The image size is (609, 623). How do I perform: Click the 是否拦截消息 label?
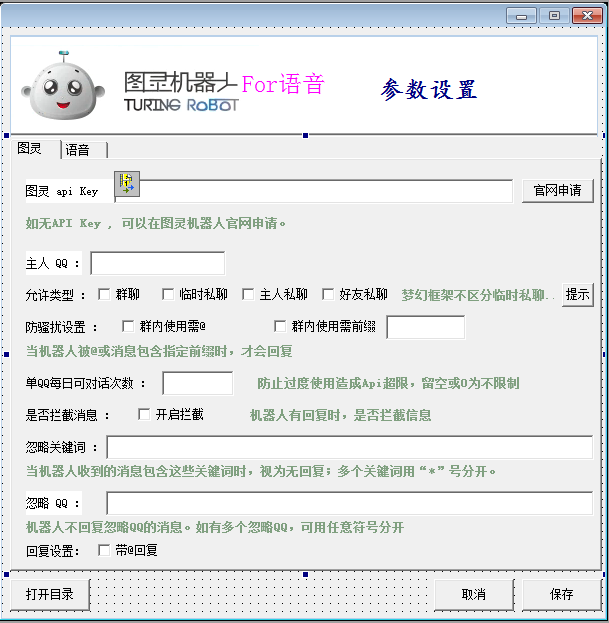coord(67,415)
